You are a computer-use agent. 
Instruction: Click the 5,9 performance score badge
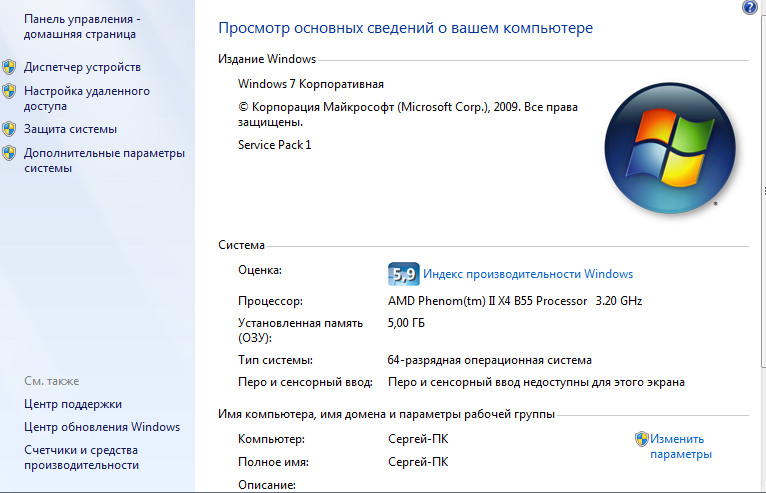click(404, 274)
